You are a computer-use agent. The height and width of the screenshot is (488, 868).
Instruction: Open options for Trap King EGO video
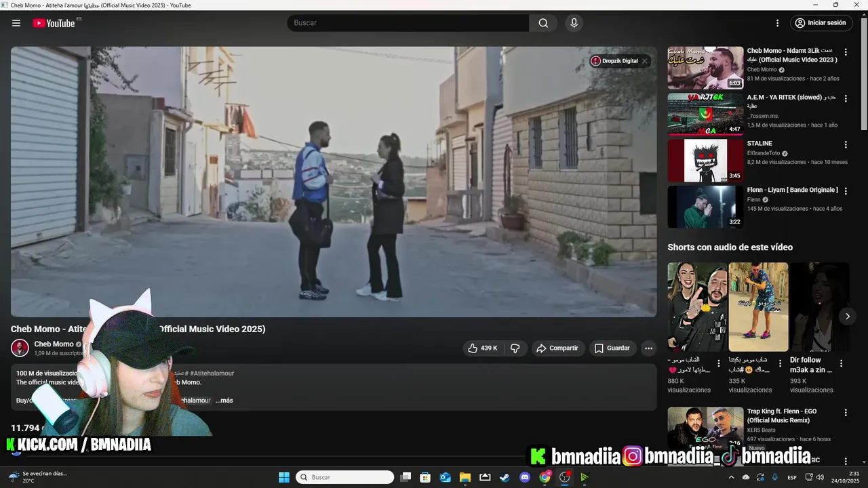coord(846,413)
